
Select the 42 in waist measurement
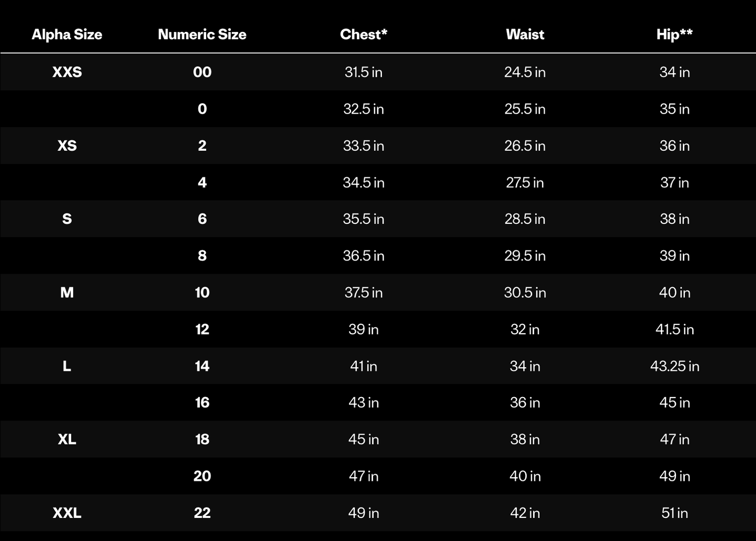[x=525, y=513]
